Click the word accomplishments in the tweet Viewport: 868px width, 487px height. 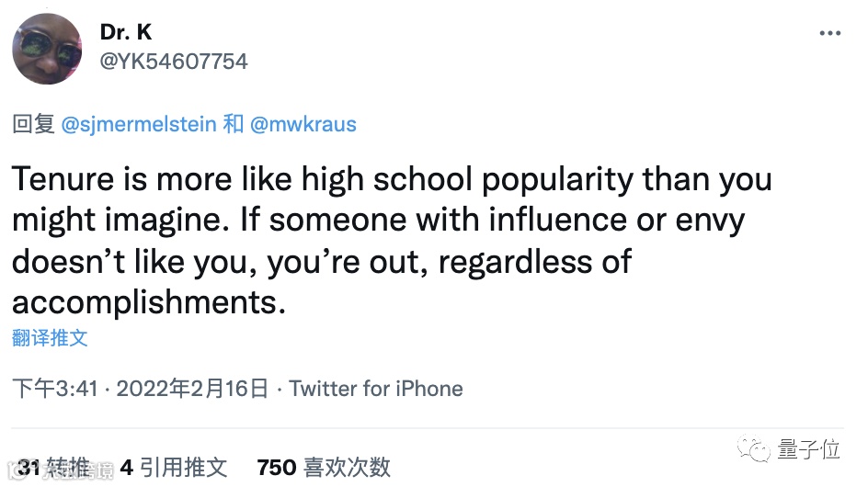149,302
